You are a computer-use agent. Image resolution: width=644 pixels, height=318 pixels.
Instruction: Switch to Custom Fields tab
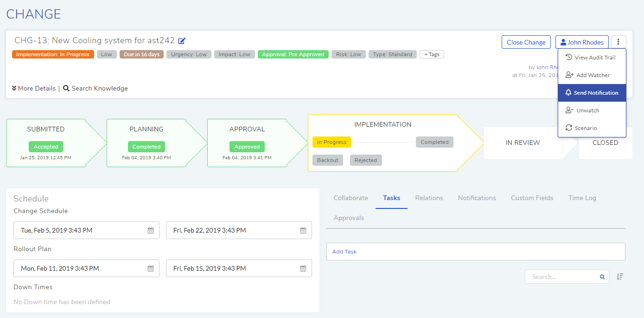click(x=532, y=198)
